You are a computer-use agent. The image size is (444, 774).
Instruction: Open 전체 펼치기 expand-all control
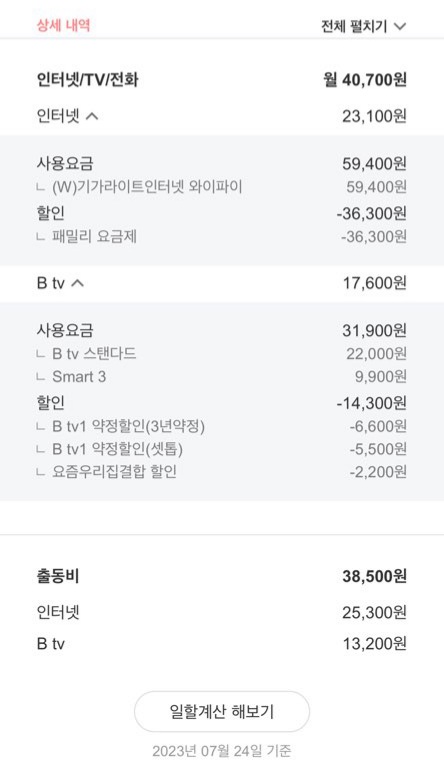tap(363, 26)
